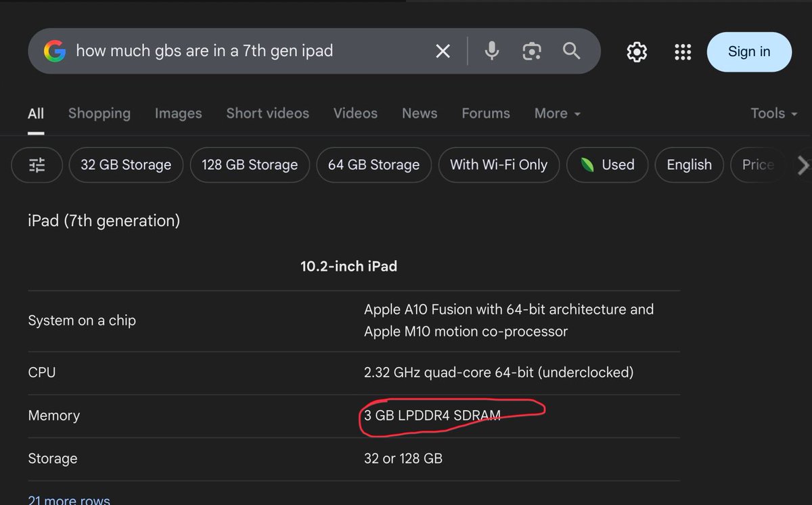Switch to the Forums tab
812x505 pixels.
[x=486, y=114]
